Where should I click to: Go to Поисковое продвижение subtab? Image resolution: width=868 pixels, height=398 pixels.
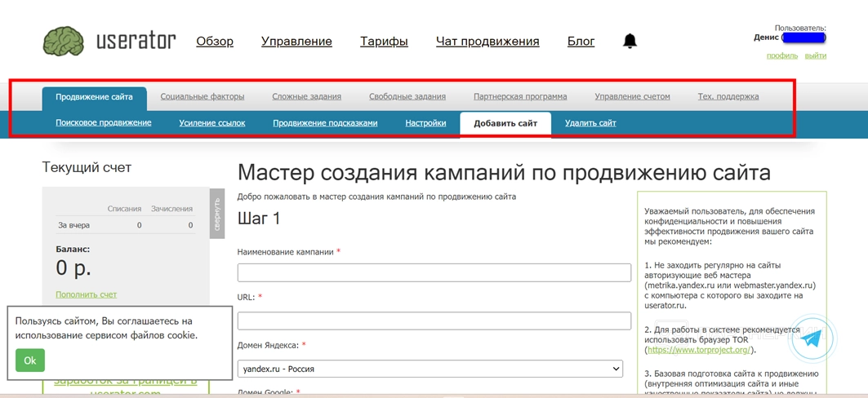point(104,122)
